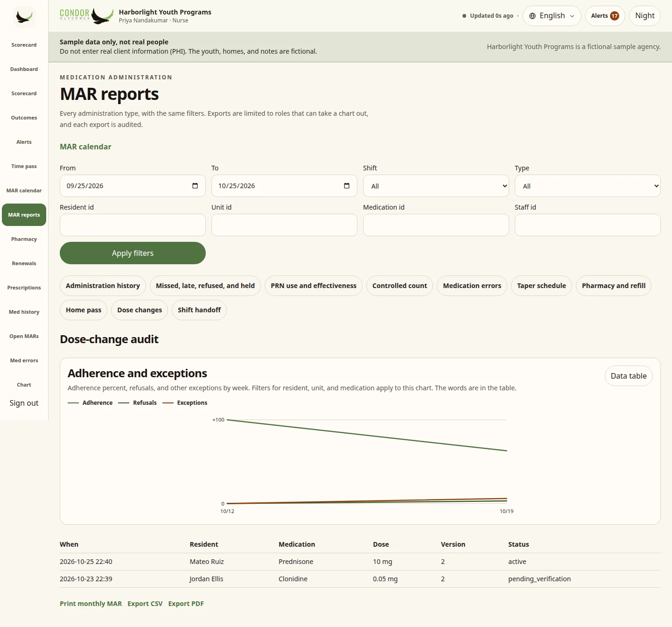Viewport: 672px width, 627px height.
Task: Go to the first Scorecard sidebar item
Action: pyautogui.click(x=24, y=45)
